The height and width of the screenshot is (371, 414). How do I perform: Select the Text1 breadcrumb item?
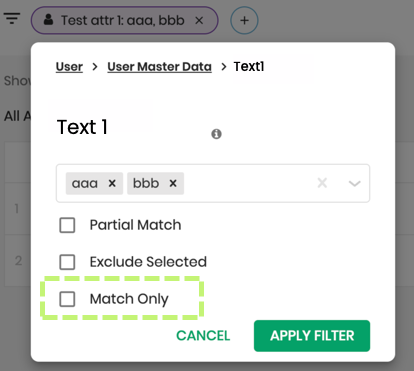coord(249,67)
